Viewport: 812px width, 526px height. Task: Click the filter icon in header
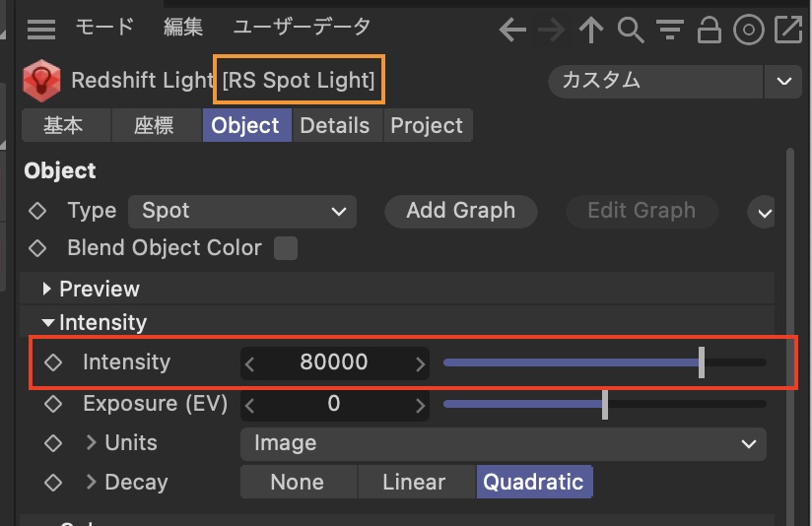point(670,31)
